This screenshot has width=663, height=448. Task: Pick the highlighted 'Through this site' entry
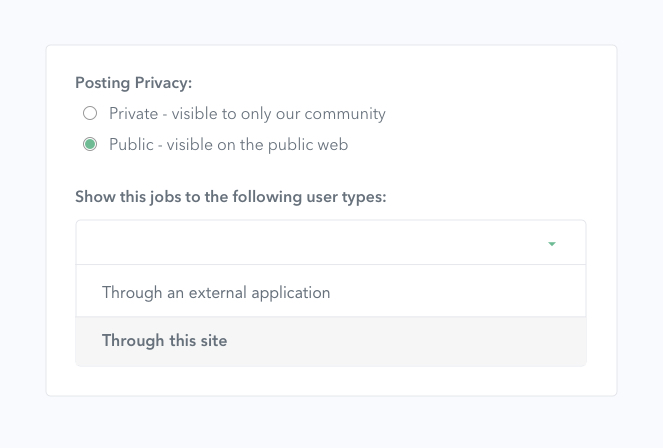pyautogui.click(x=331, y=341)
